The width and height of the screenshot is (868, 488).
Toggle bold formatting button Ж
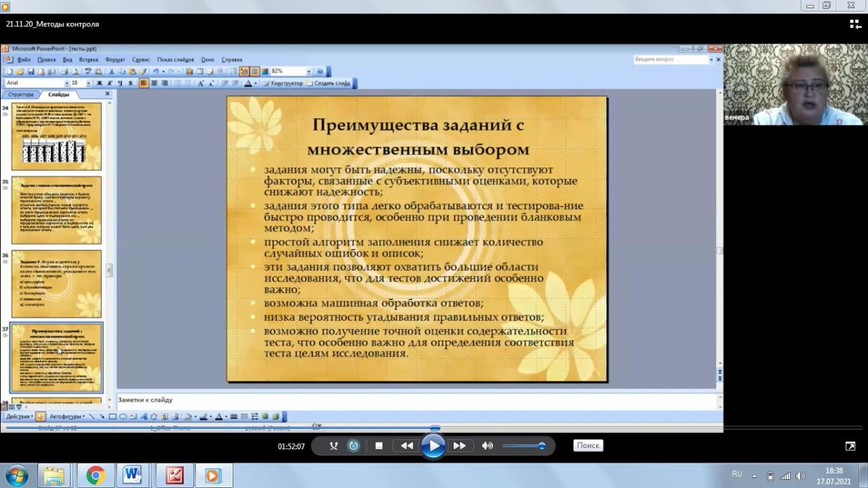(100, 83)
